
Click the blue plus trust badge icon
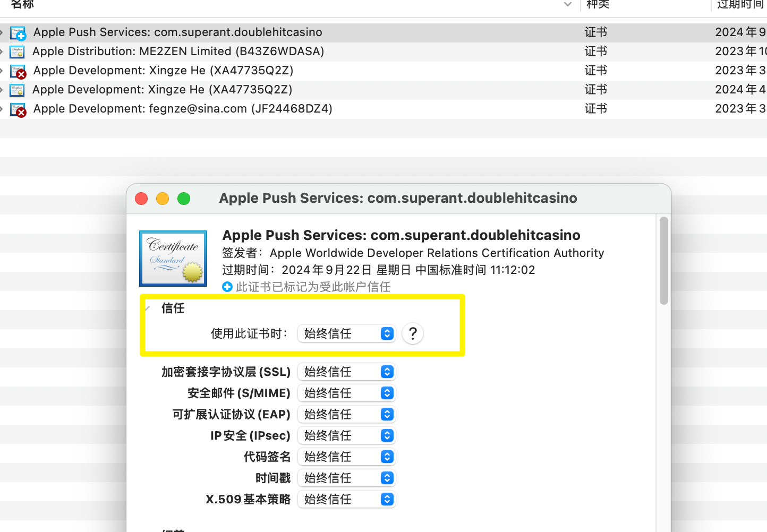[x=227, y=287]
